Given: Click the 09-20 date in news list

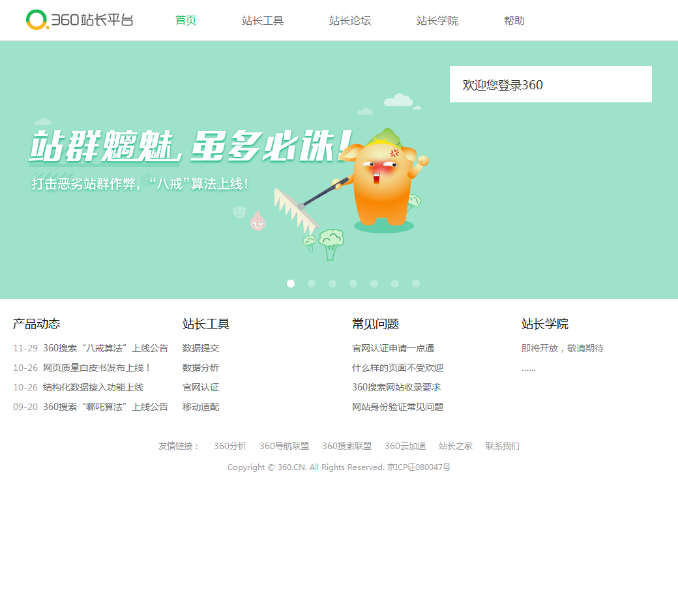Looking at the screenshot, I should [x=25, y=407].
